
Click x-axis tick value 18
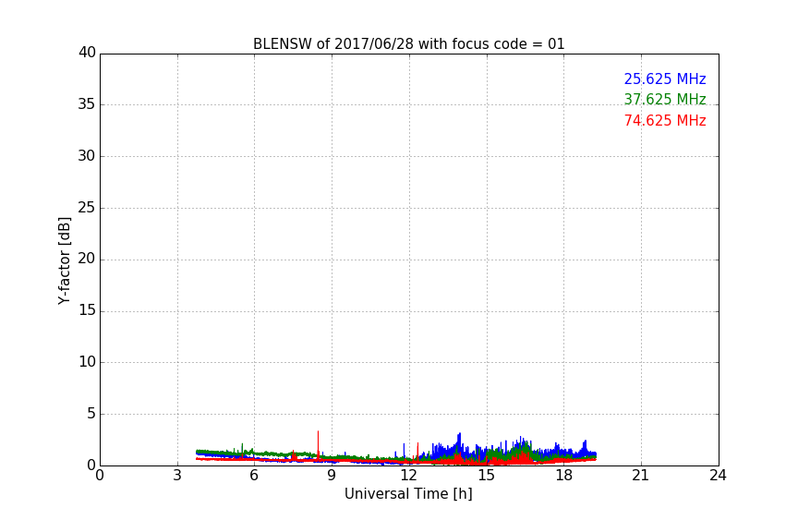(x=563, y=476)
